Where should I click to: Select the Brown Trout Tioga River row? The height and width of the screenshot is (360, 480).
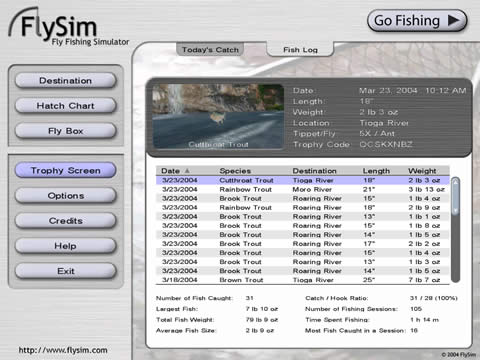pos(303,280)
